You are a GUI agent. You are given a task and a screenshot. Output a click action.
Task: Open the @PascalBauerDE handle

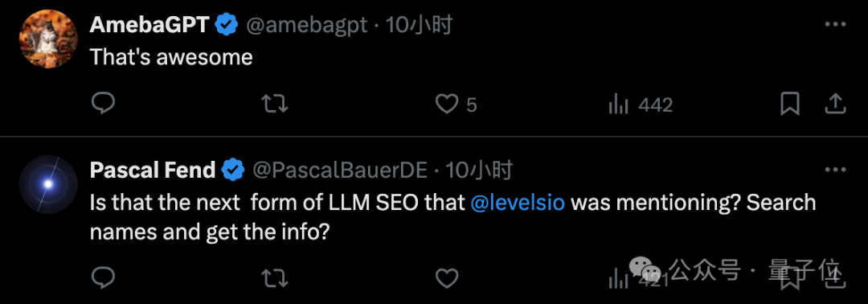click(x=340, y=170)
